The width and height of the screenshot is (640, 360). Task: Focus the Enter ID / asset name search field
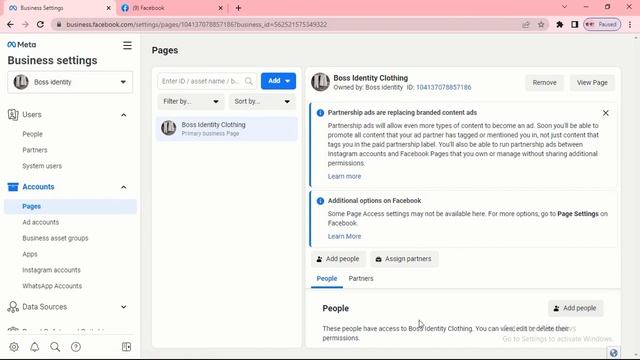[x=207, y=81]
